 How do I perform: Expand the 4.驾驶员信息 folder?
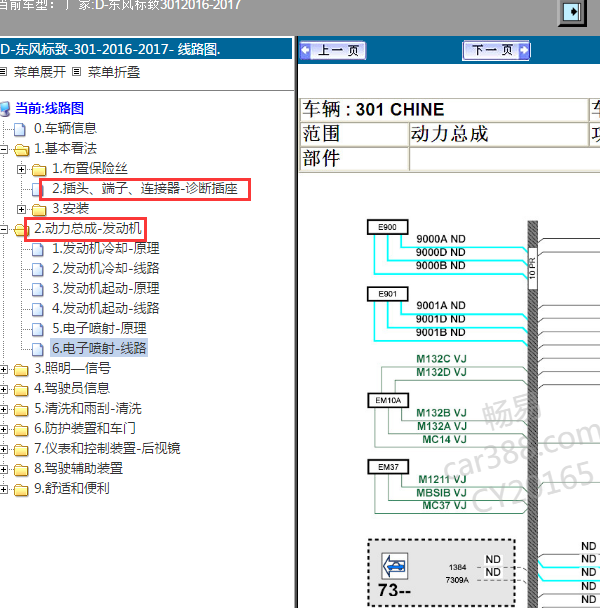[x=3, y=389]
